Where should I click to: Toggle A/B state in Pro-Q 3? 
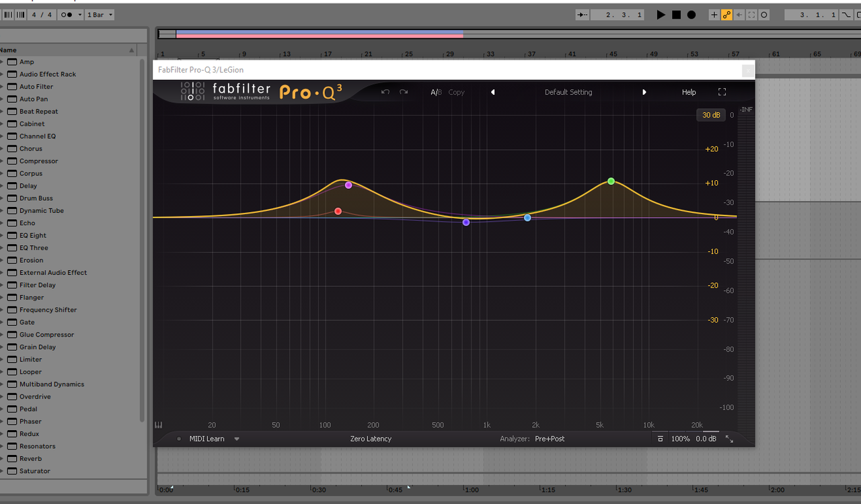(437, 92)
